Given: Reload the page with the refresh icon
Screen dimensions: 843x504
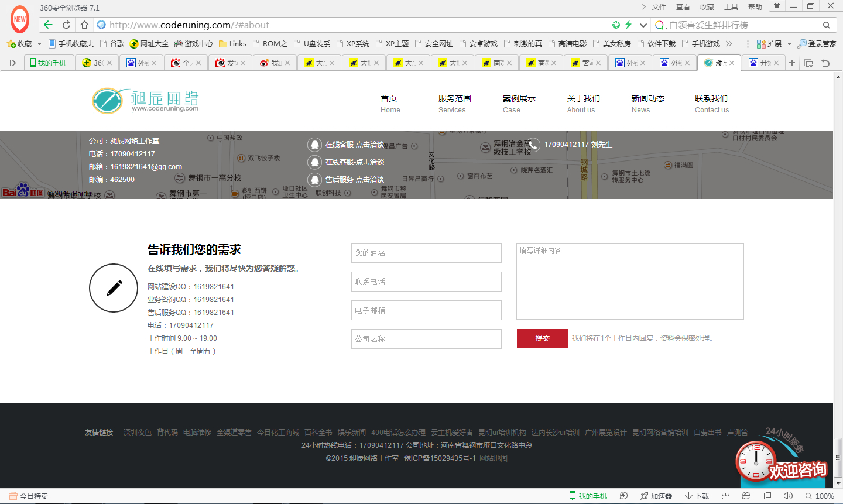Looking at the screenshot, I should click(x=66, y=25).
